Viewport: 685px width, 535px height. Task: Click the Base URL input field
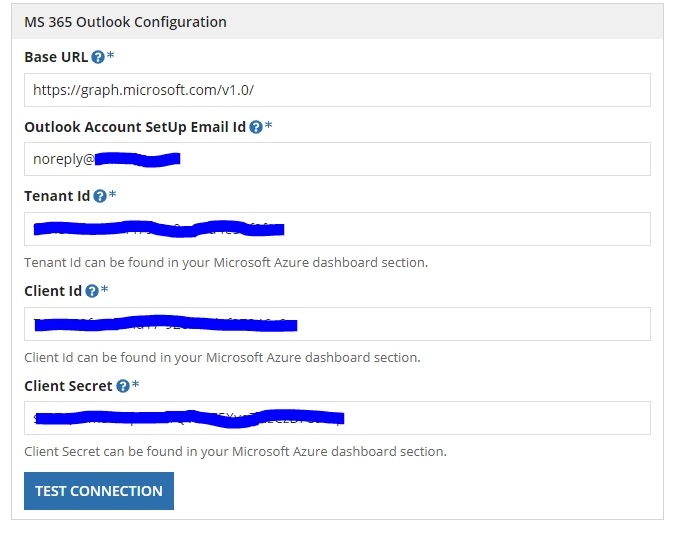click(x=337, y=90)
